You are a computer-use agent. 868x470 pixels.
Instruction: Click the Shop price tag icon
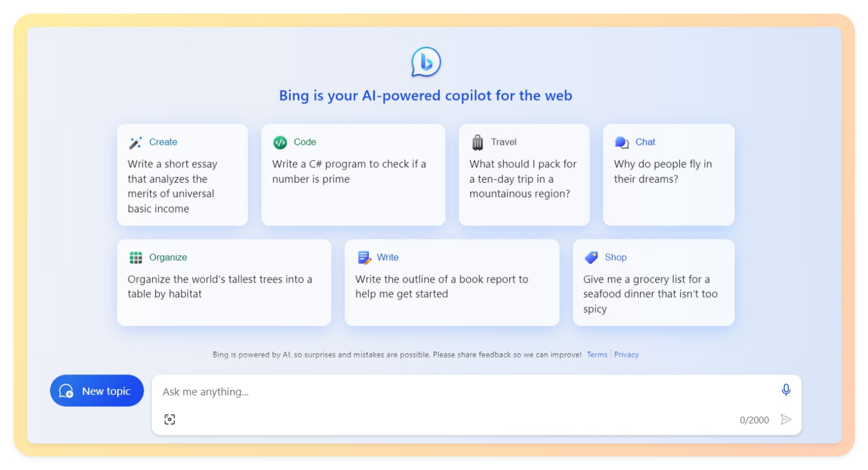click(591, 257)
